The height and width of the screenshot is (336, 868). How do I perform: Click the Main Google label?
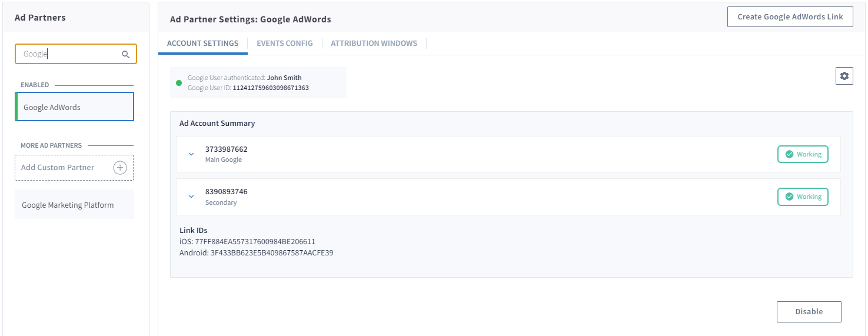point(223,159)
